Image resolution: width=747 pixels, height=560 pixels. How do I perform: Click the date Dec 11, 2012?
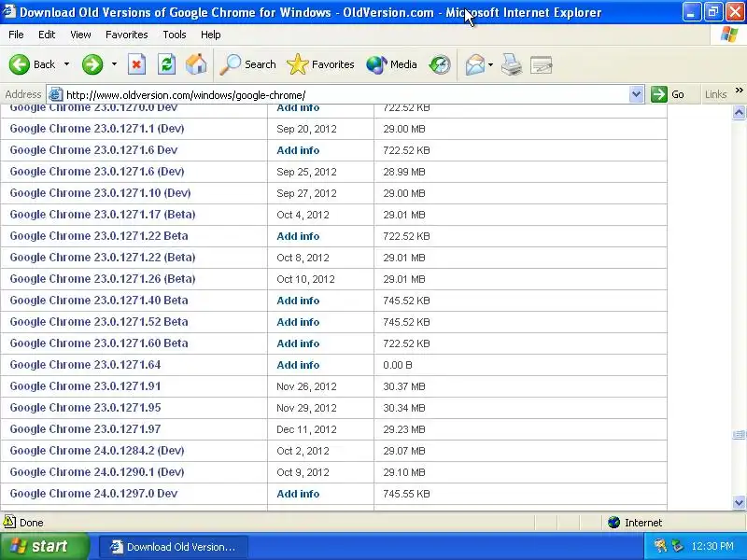point(306,429)
